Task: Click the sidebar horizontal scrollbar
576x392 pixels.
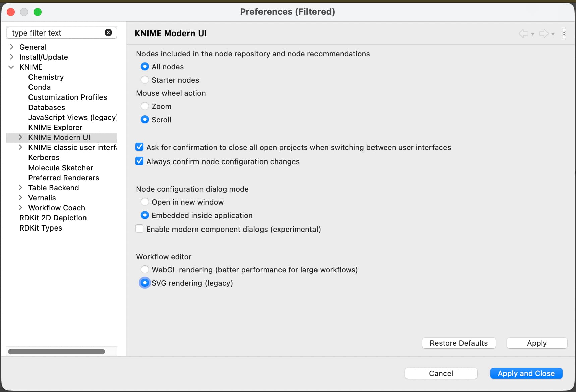Action: tap(56, 351)
